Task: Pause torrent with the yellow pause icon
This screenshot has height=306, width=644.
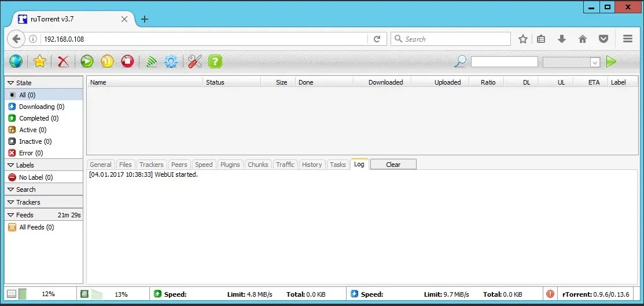Action: click(x=107, y=61)
